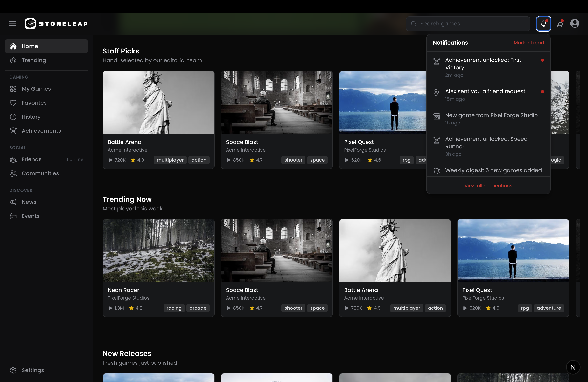Navigate to Home in the sidebar

coord(30,46)
